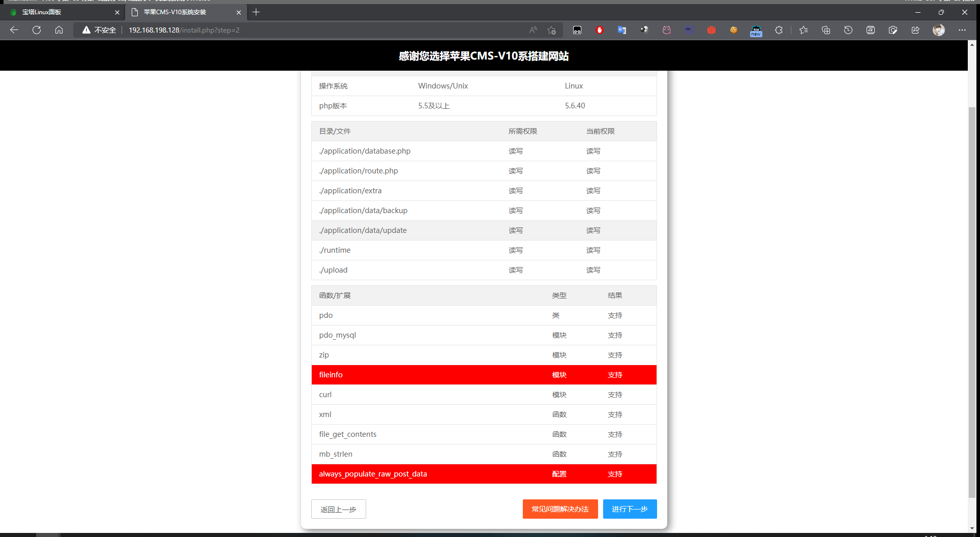Viewport: 980px width, 537px height.
Task: Select the ./application/database.php row text
Action: click(x=365, y=151)
